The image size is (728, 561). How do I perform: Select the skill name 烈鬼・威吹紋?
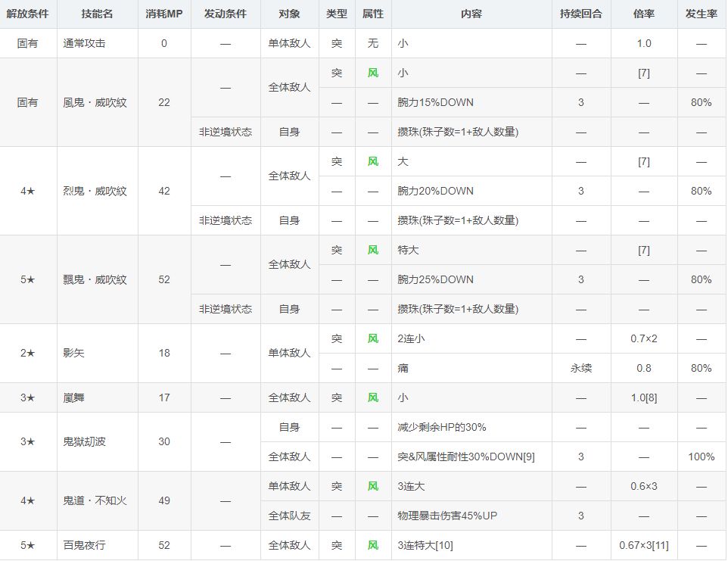(95, 192)
